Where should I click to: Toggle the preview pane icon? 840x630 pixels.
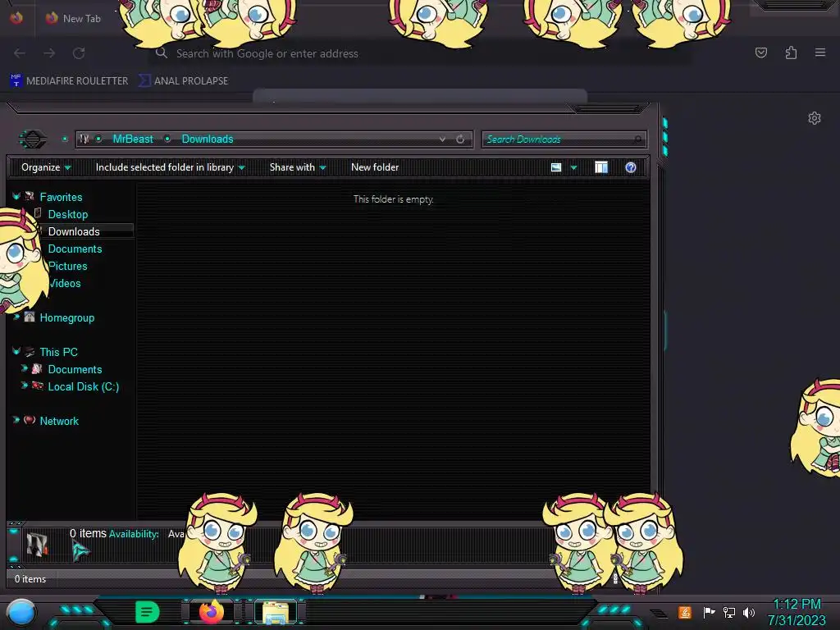(x=601, y=167)
